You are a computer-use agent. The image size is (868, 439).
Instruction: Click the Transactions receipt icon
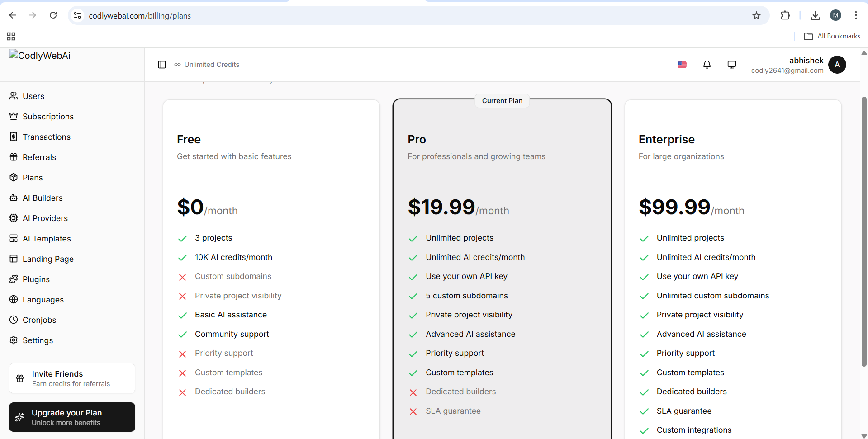point(14,137)
